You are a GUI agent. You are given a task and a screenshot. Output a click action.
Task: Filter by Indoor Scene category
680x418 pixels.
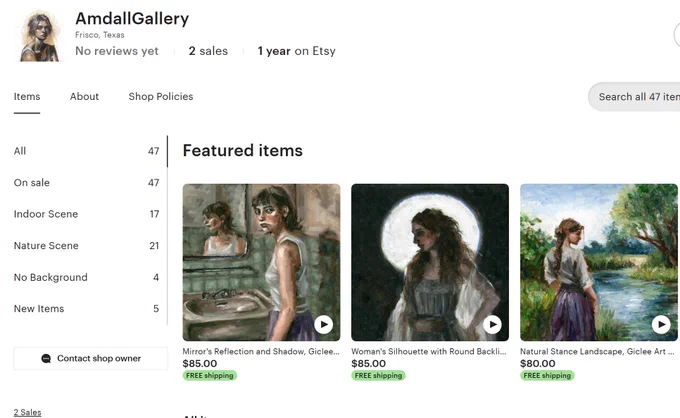[87, 214]
